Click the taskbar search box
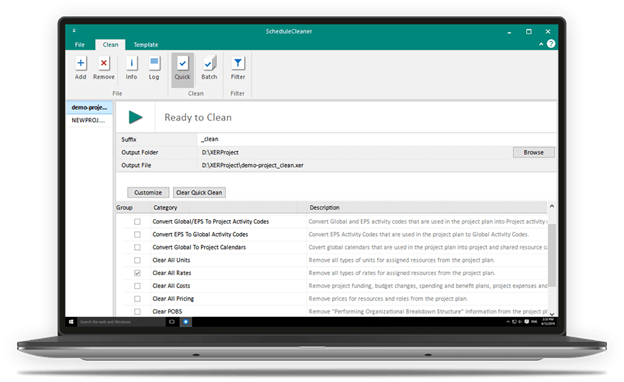This screenshot has width=624, height=382. (x=121, y=322)
